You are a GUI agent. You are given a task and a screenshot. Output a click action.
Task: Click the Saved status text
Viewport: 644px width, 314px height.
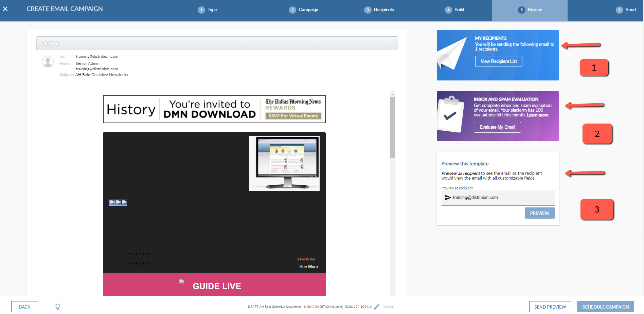(x=389, y=307)
